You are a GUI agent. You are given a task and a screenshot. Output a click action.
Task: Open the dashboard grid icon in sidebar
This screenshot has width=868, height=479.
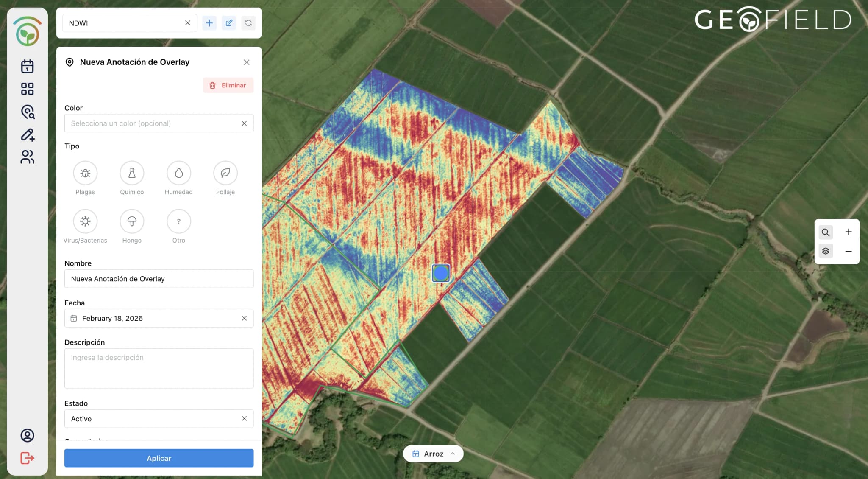27,89
